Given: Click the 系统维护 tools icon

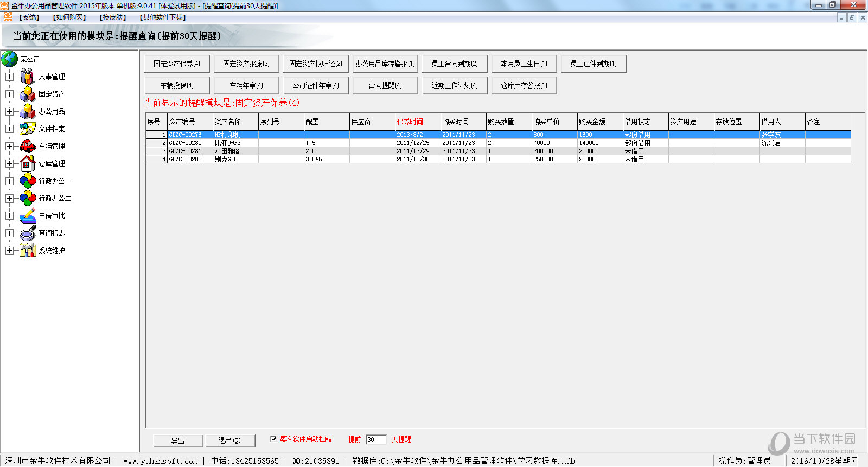Looking at the screenshot, I should [x=27, y=250].
